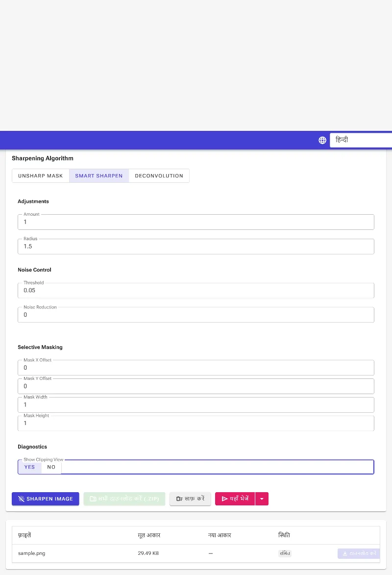Click the नया आकार column header

point(220,535)
